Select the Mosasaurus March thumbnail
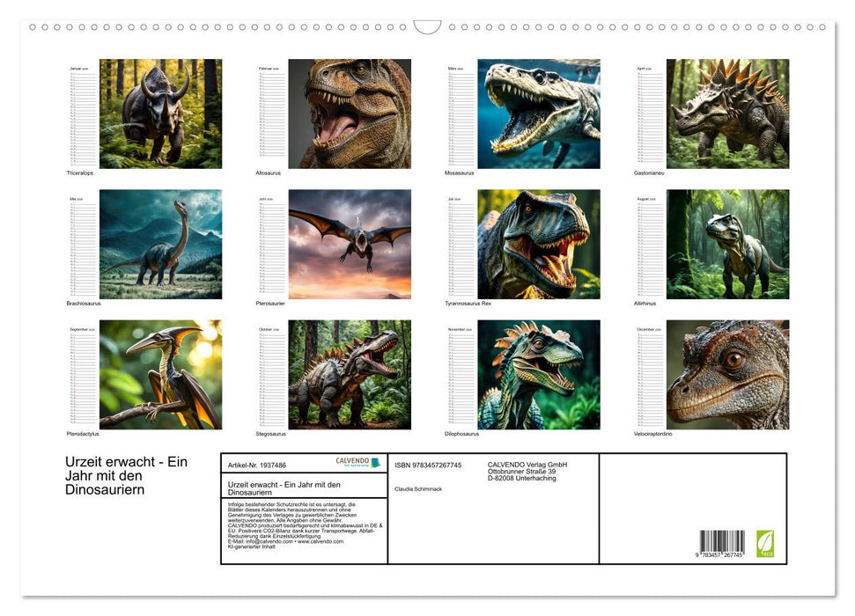Viewport: 855px width, 616px height. pyautogui.click(x=540, y=113)
